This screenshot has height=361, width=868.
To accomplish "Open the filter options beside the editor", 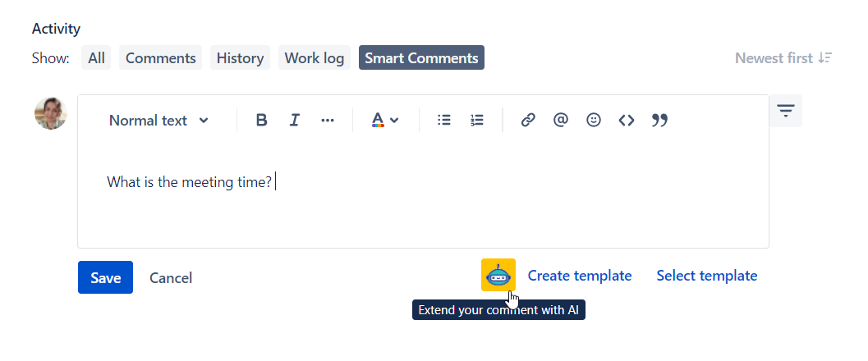I will [x=786, y=111].
